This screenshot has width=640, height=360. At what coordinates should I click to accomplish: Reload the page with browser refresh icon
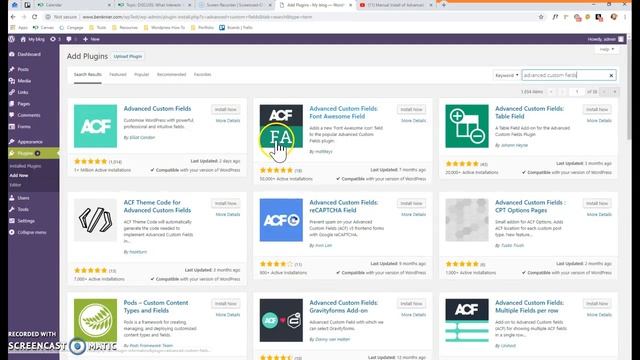[34, 17]
